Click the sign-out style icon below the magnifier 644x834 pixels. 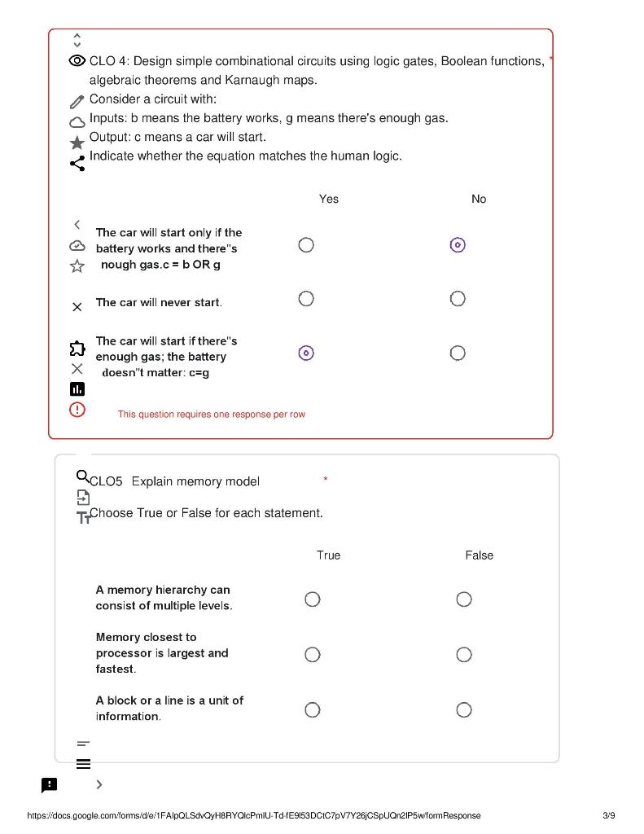pos(83,497)
